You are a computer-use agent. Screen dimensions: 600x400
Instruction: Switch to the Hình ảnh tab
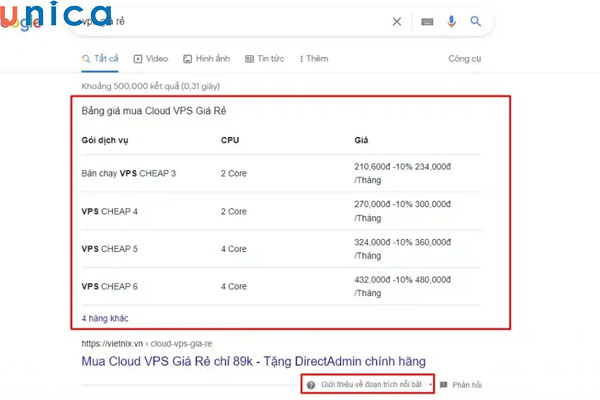(x=207, y=59)
